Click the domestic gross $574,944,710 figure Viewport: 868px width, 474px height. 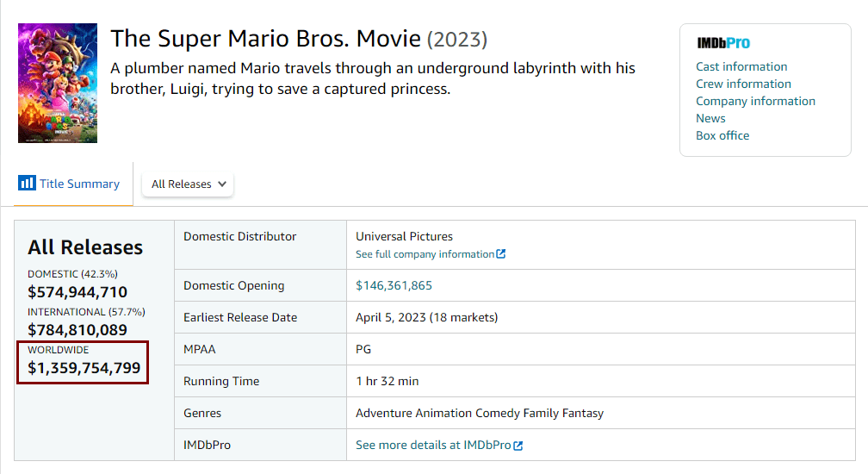point(77,292)
